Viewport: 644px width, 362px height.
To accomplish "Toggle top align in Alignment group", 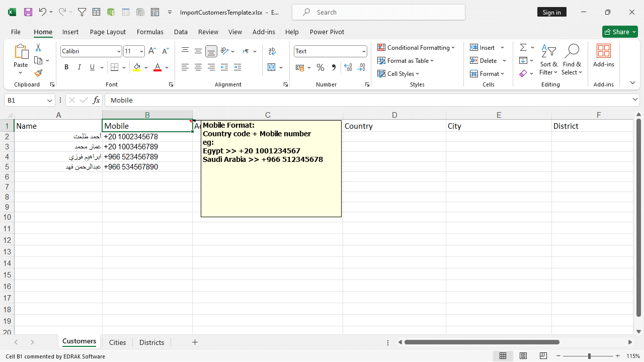I will (185, 51).
